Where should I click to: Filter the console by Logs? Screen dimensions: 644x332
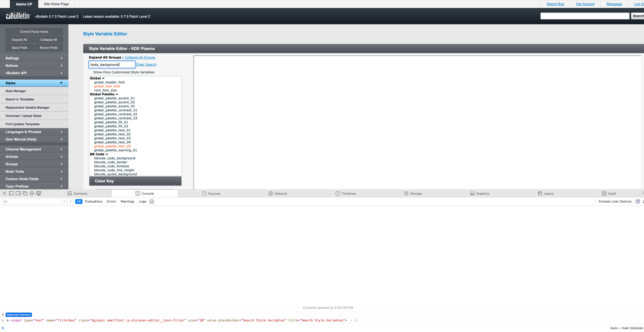pyautogui.click(x=143, y=202)
